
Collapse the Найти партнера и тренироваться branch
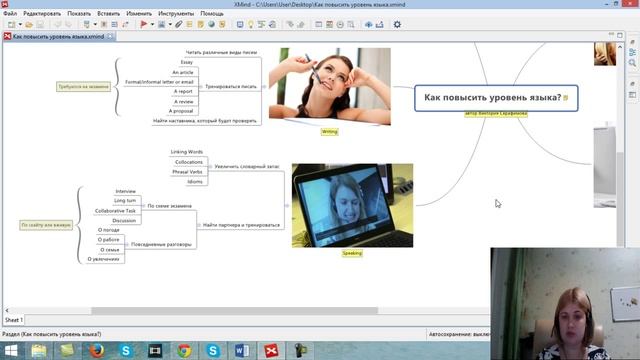pos(199,225)
